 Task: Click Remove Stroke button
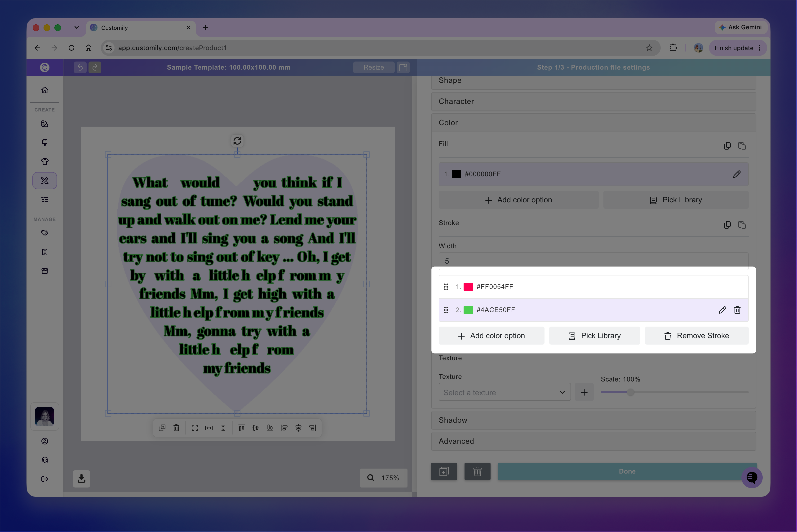click(x=697, y=336)
